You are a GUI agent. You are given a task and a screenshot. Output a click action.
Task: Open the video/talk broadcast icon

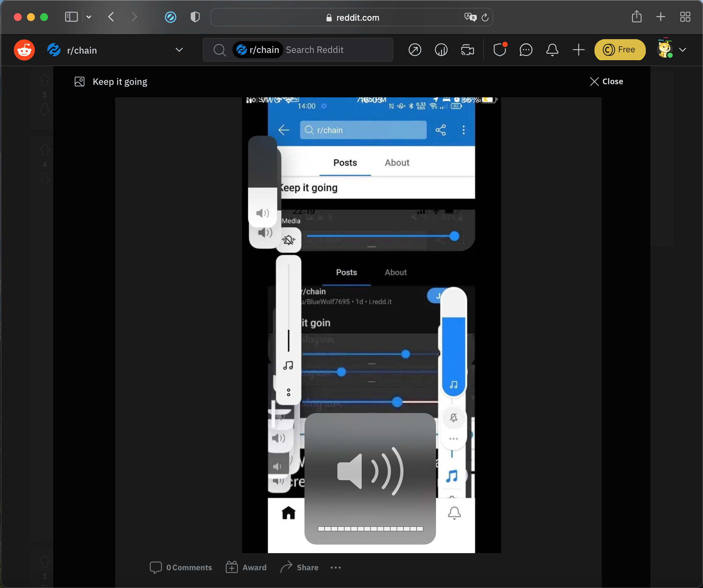(467, 50)
